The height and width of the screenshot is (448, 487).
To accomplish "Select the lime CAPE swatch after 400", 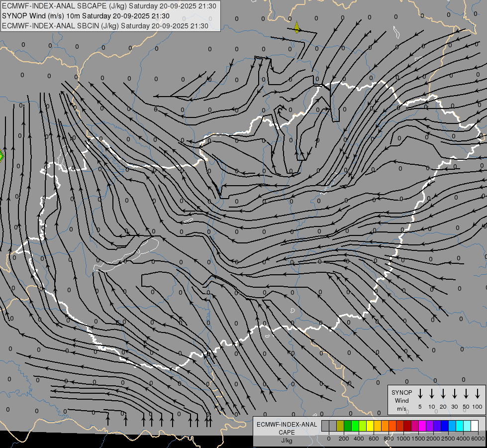I will coord(363,426).
